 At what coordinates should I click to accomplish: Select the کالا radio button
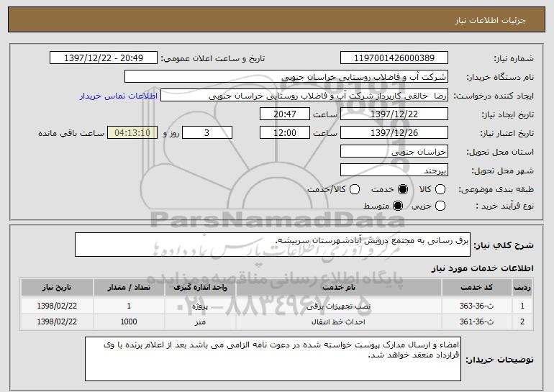[x=440, y=189]
